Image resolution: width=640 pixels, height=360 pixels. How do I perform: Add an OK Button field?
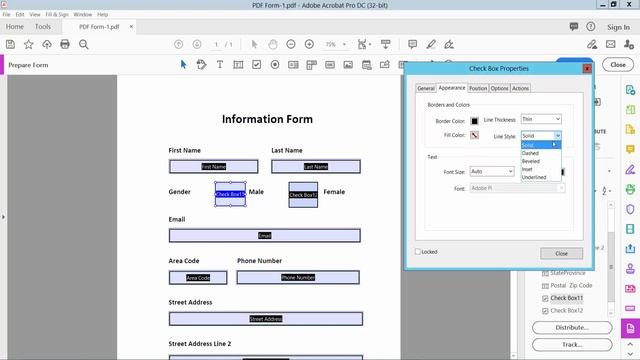tap(330, 64)
